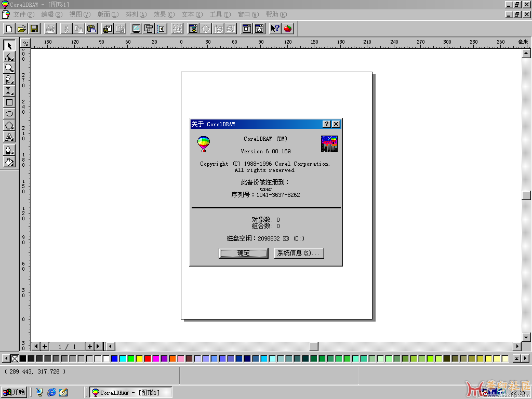The width and height of the screenshot is (532, 399).
Task: Save the drawing with the floppy disk icon
Action: point(34,29)
